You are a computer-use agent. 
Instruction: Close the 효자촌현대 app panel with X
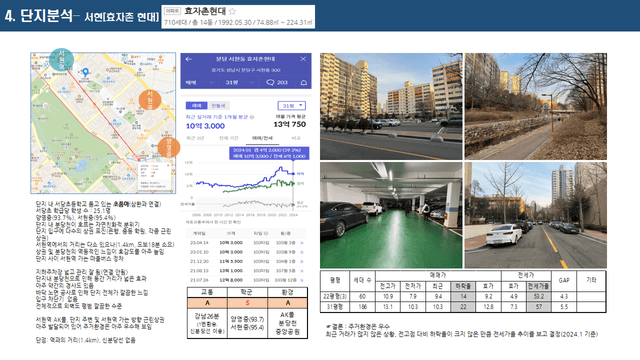303,59
